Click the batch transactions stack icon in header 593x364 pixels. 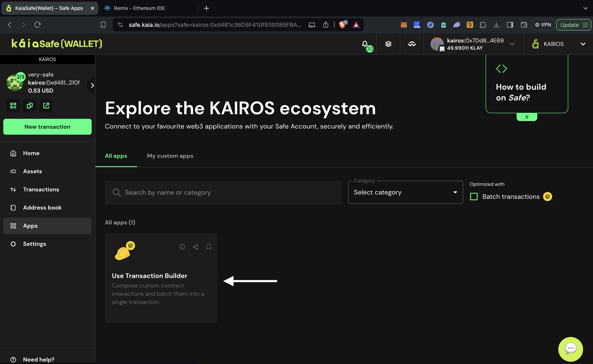(388, 44)
